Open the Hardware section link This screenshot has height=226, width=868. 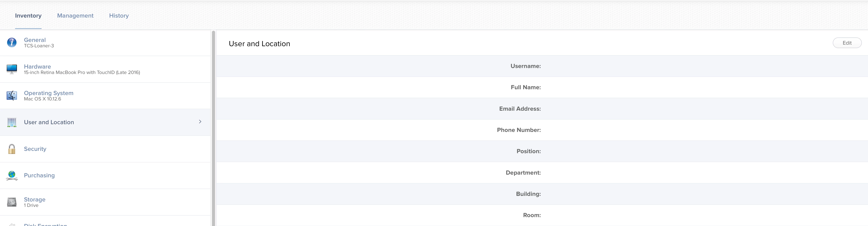tap(37, 67)
